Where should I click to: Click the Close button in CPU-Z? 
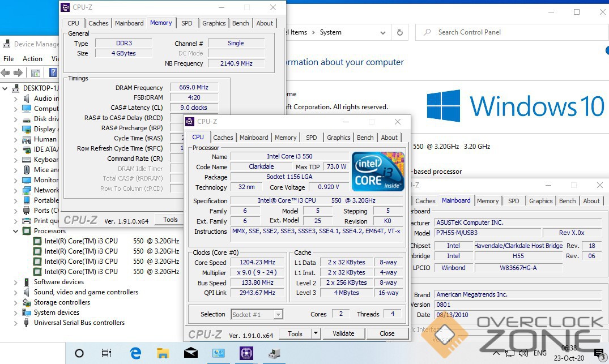[x=387, y=333]
